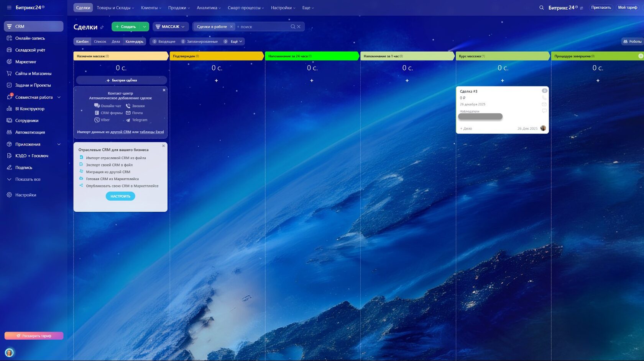Switch to the Календарь view
644x361 pixels.
pyautogui.click(x=134, y=41)
